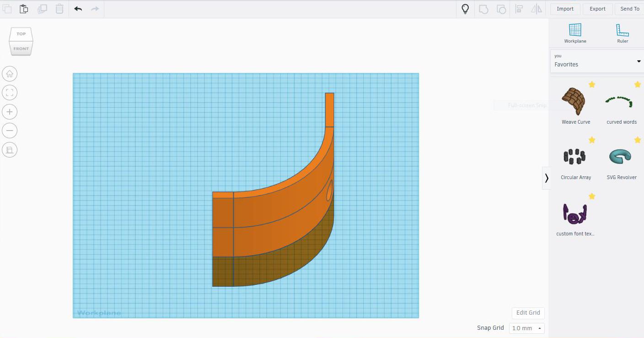Screen dimensions: 644x338
Task: Unfavorite Weave Curve using its star
Action: pyautogui.click(x=592, y=84)
